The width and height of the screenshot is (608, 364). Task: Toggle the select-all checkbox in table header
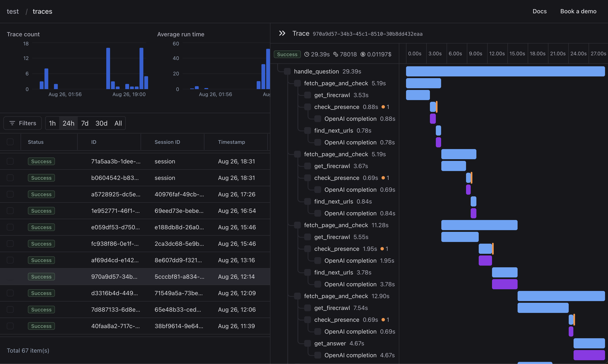coord(10,142)
